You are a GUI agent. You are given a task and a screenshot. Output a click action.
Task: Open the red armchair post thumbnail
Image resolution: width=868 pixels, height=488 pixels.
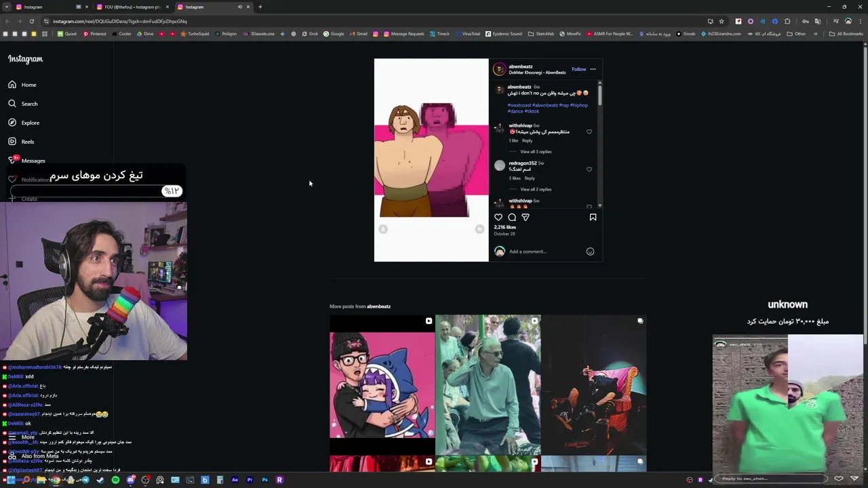[593, 385]
